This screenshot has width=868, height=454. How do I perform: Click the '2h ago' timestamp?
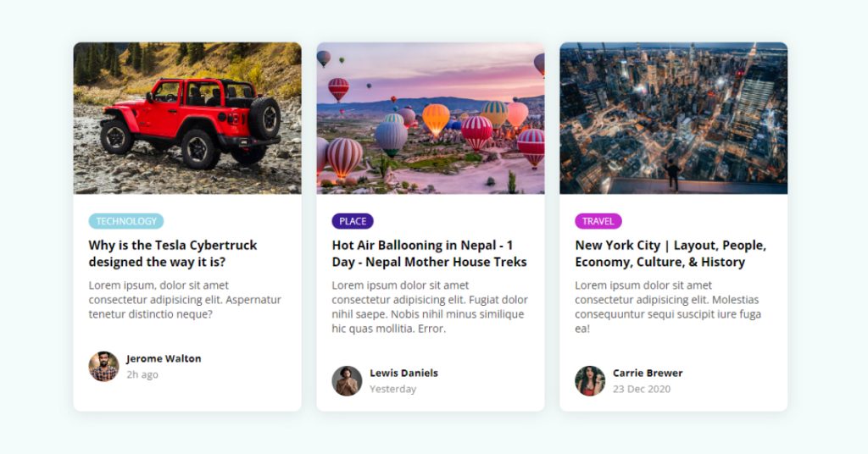pyautogui.click(x=142, y=374)
